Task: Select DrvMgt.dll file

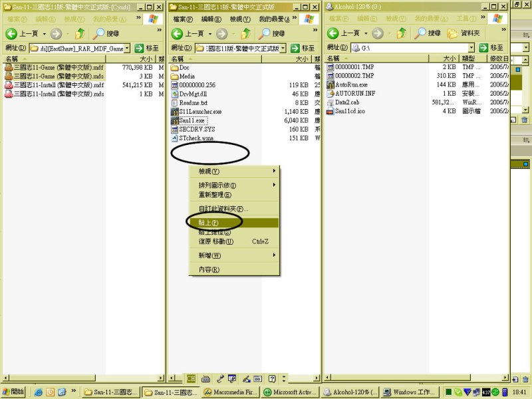Action: tap(190, 94)
